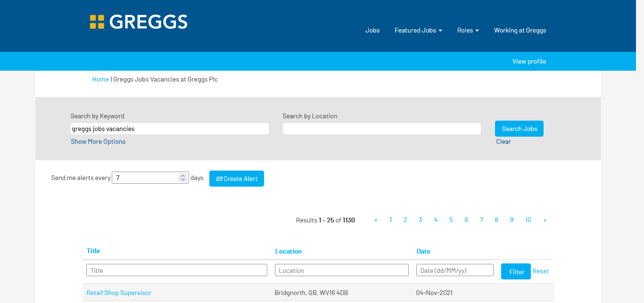Click the Search by Keyword field
This screenshot has height=303, width=644.
point(170,129)
